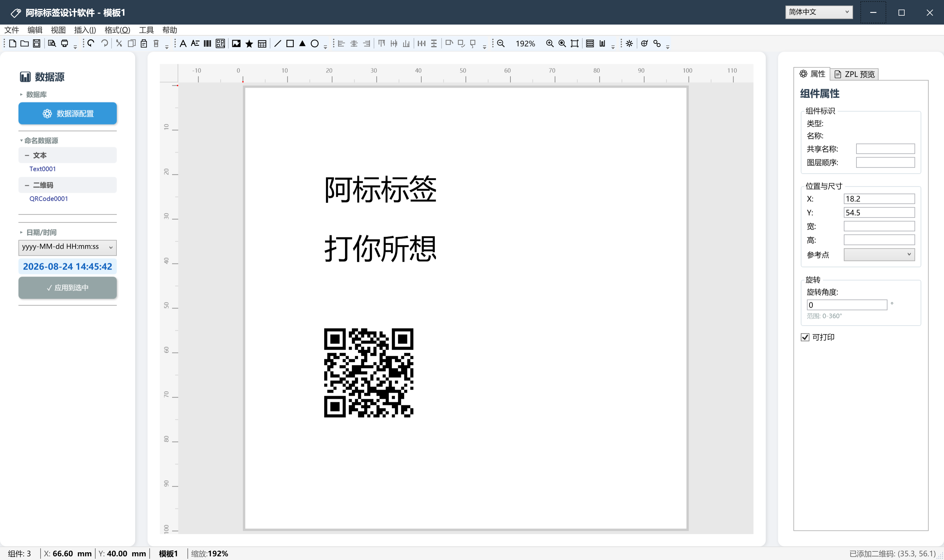Zoom out with the minus magnifier
Image resolution: width=944 pixels, height=560 pixels.
(x=501, y=43)
